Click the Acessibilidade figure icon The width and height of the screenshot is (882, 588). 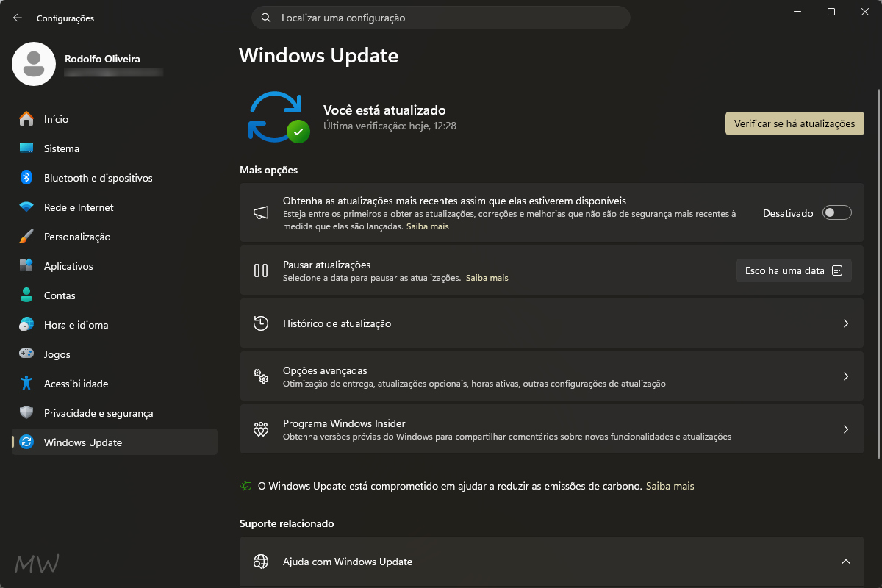[26, 384]
